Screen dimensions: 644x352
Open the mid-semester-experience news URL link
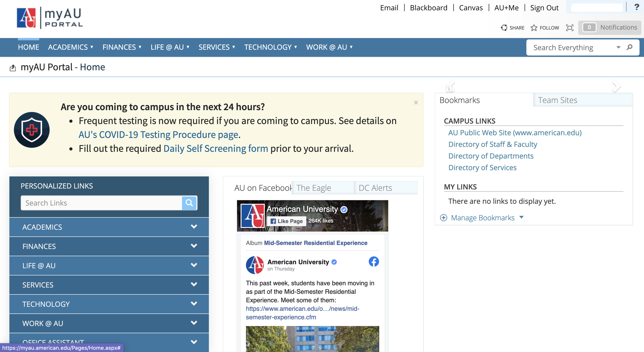[x=303, y=313]
